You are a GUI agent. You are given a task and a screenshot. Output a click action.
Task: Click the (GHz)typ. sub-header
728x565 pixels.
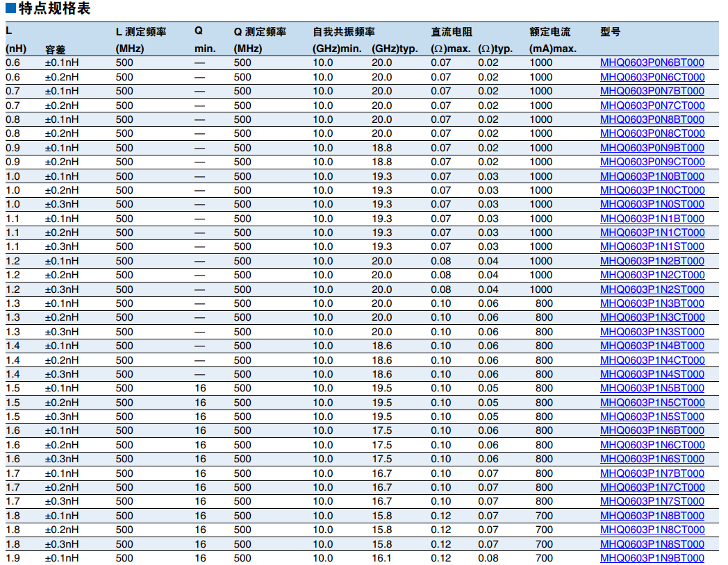click(395, 49)
